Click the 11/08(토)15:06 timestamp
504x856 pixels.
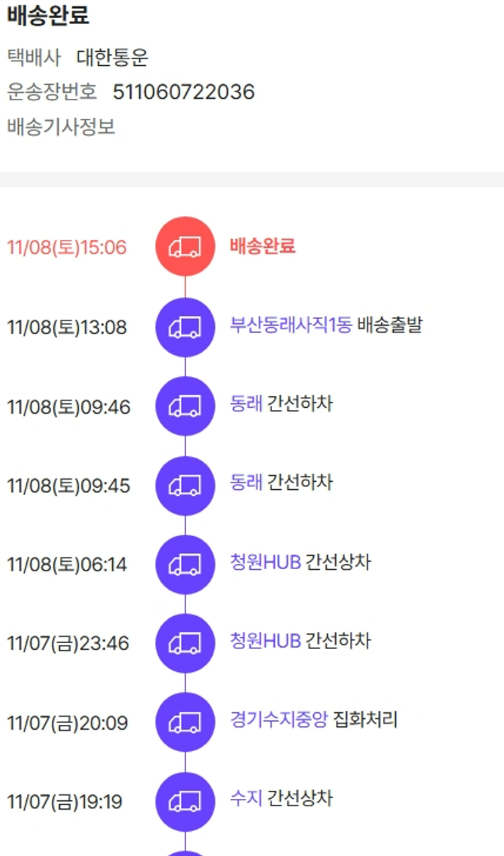(67, 247)
